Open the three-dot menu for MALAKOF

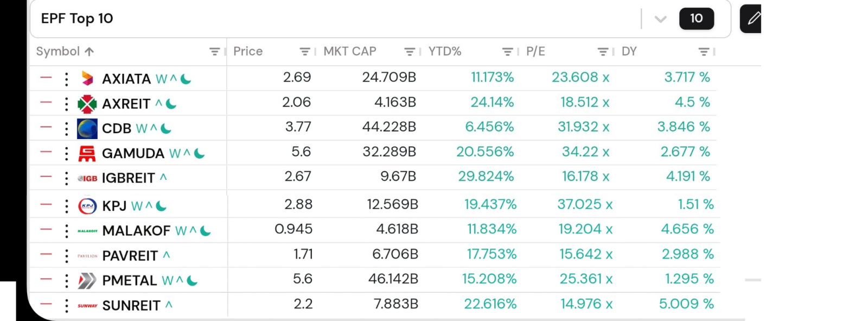click(67, 231)
